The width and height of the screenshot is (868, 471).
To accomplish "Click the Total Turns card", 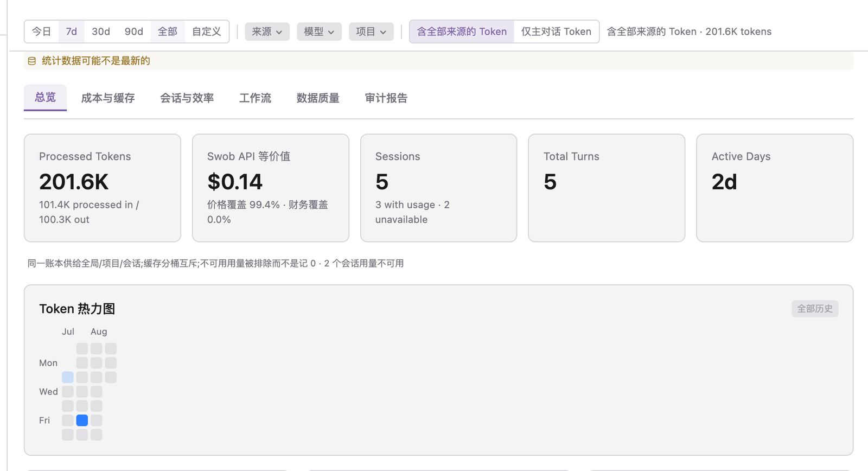I will (x=607, y=188).
